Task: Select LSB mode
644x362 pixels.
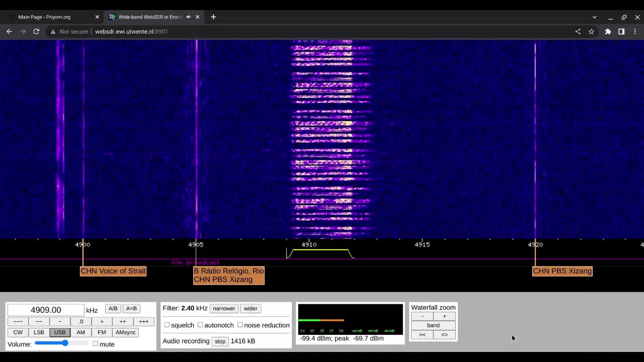Action: click(39, 332)
